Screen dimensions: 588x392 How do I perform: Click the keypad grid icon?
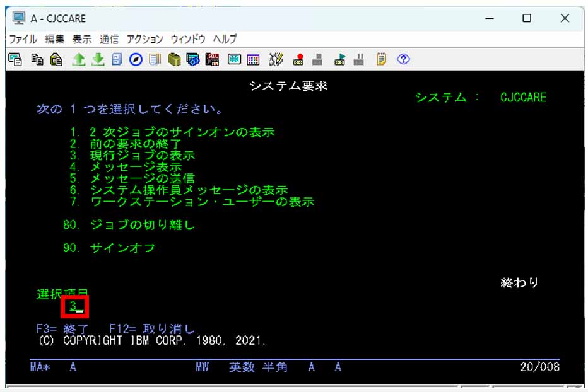click(253, 59)
